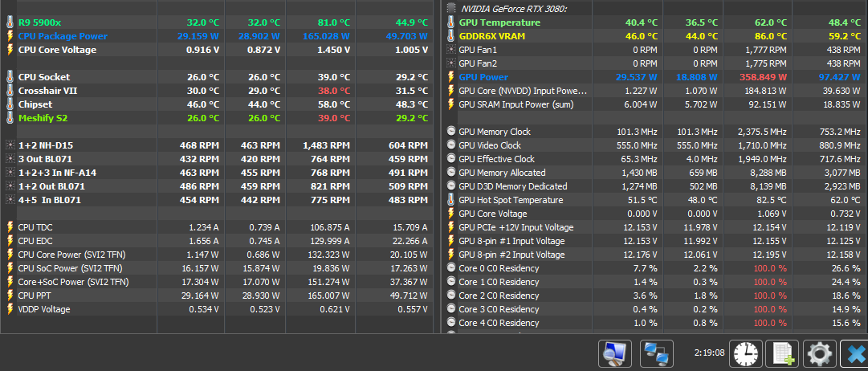
Task: Click thermometer icon beside GPU Temperature
Action: [452, 22]
